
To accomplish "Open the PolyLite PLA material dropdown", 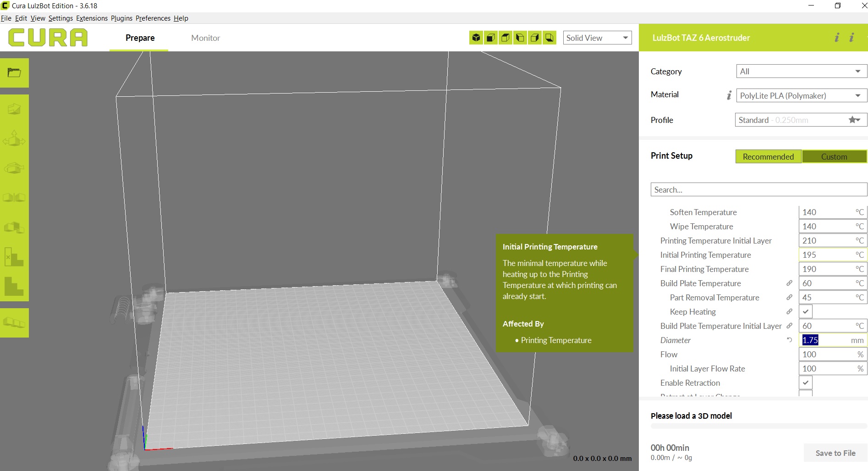I will click(801, 95).
